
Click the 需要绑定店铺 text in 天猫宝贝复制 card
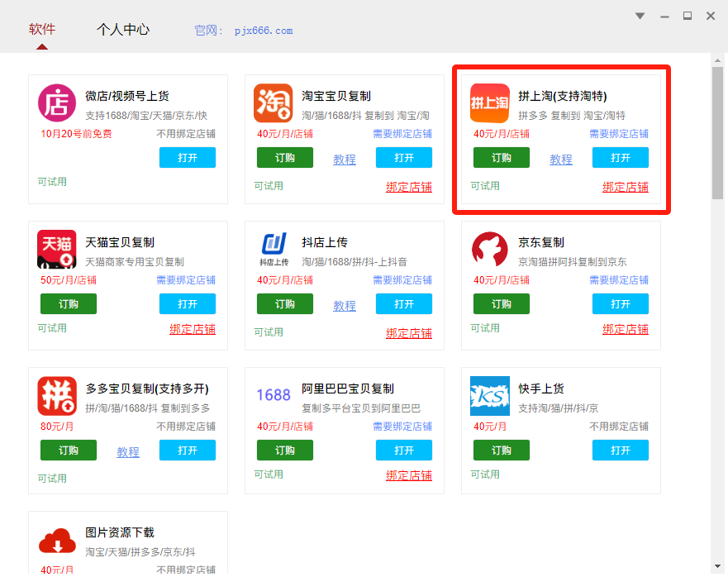click(x=186, y=280)
